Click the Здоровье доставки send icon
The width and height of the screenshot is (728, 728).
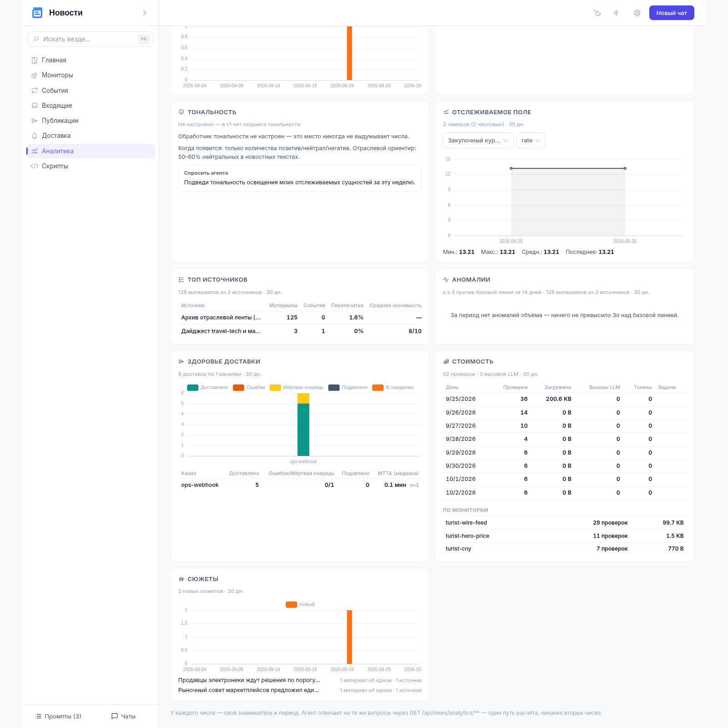(181, 362)
